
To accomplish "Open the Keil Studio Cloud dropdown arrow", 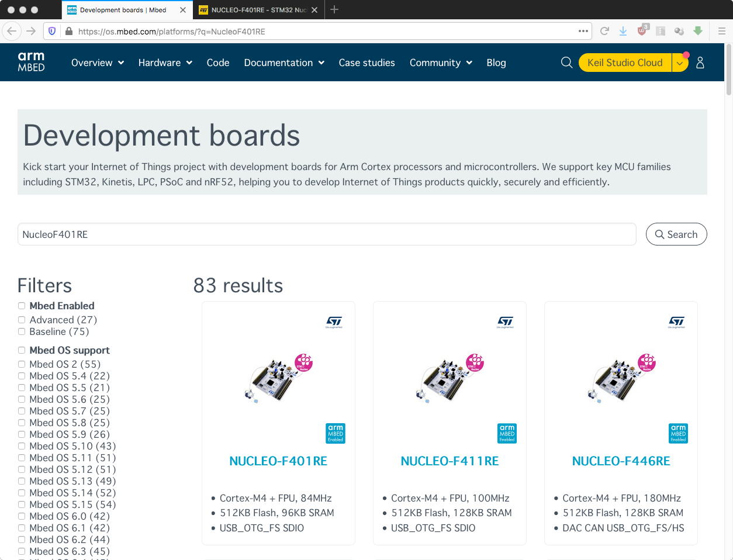I will tap(680, 63).
